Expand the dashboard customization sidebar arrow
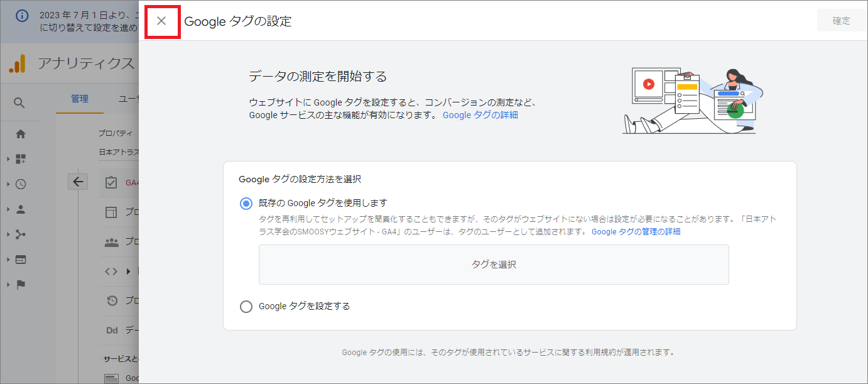 [8, 159]
